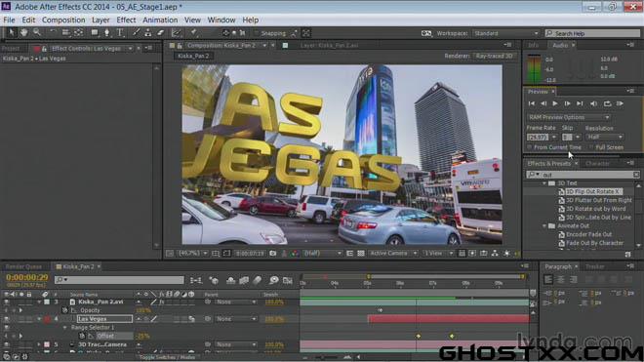
Task: Select the Hand tool
Action: [x=23, y=33]
